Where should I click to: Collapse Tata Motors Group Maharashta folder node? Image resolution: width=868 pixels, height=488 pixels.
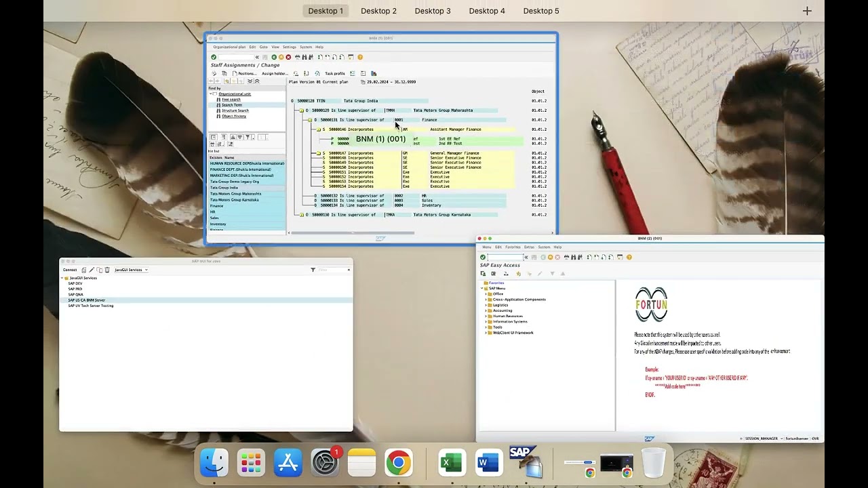(x=302, y=110)
